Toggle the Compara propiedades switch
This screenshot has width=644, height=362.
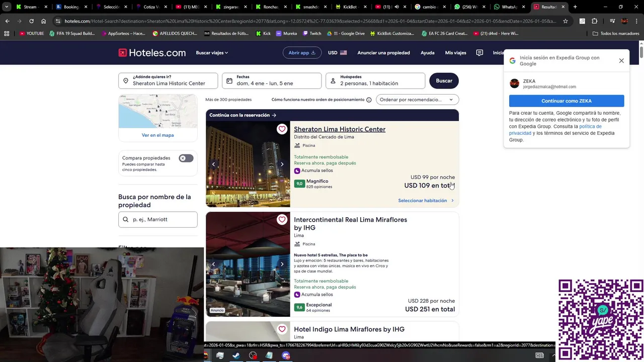(186, 158)
